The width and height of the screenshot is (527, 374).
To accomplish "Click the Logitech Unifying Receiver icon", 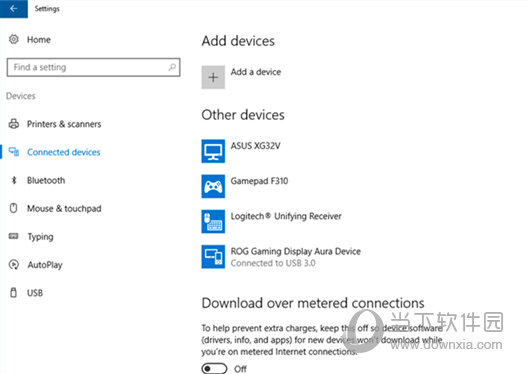I will (213, 221).
